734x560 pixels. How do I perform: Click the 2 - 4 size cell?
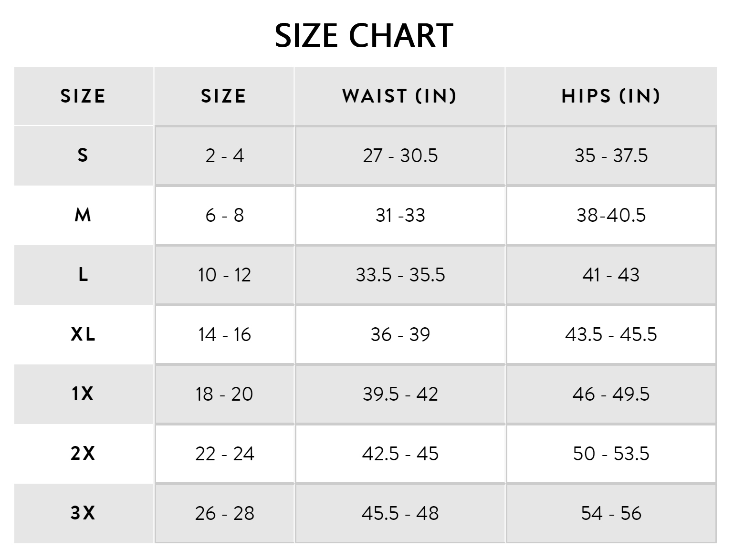[x=224, y=156]
